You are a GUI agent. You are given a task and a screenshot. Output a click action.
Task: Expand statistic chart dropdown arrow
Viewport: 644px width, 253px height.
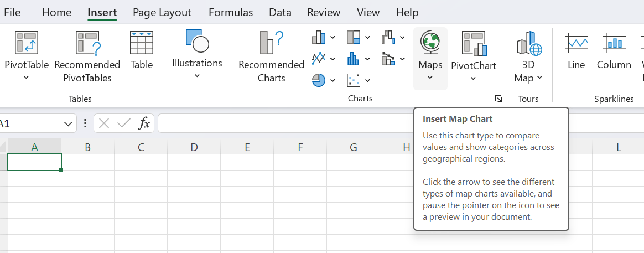[x=367, y=59]
